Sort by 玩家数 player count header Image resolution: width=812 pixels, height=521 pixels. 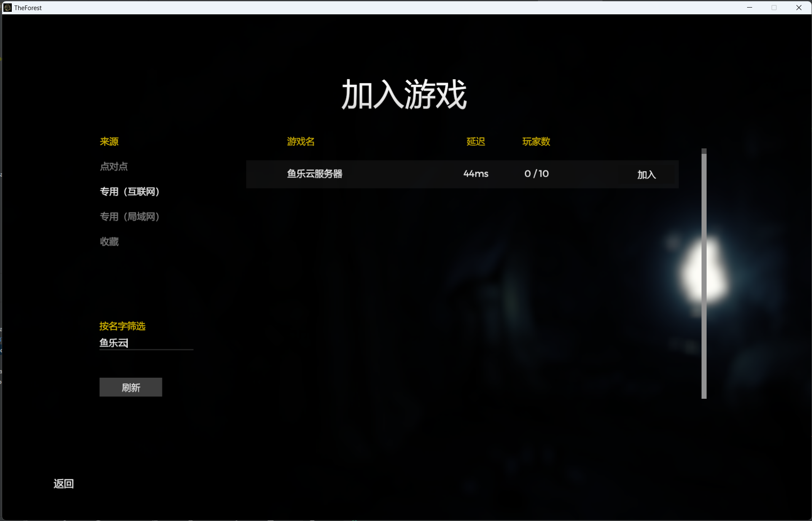536,142
